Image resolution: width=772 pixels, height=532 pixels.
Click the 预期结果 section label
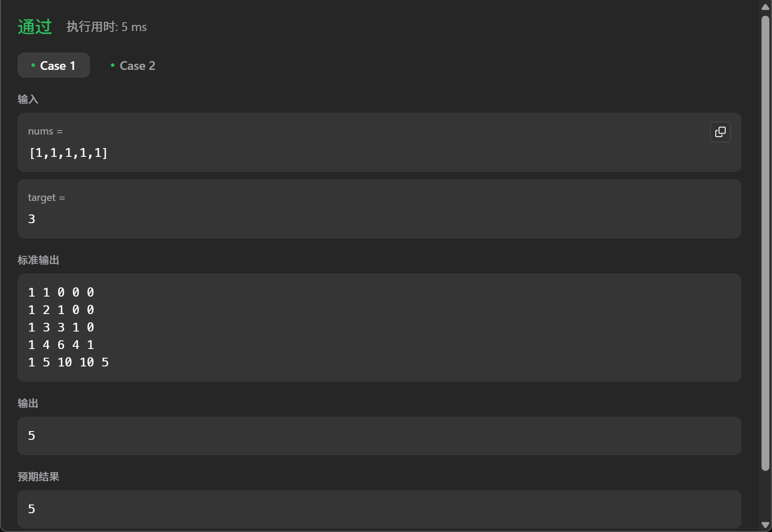38,477
